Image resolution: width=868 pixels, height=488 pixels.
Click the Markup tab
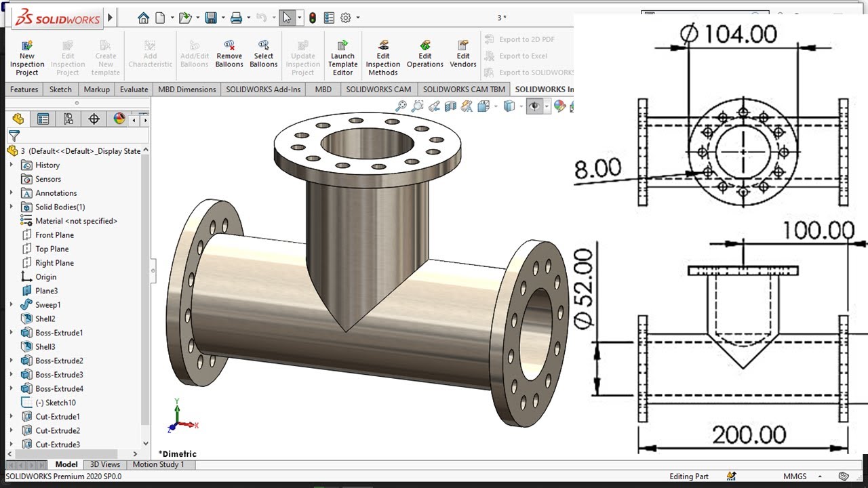click(x=96, y=89)
